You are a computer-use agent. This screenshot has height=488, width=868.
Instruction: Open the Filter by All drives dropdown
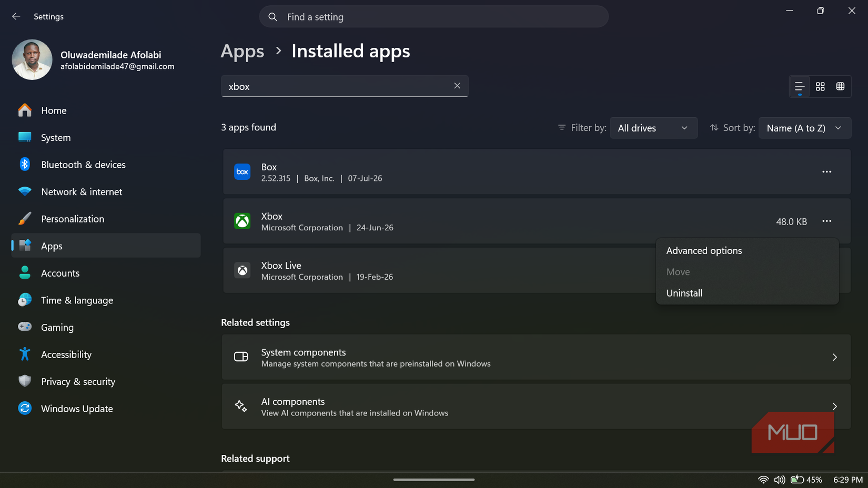(x=653, y=128)
